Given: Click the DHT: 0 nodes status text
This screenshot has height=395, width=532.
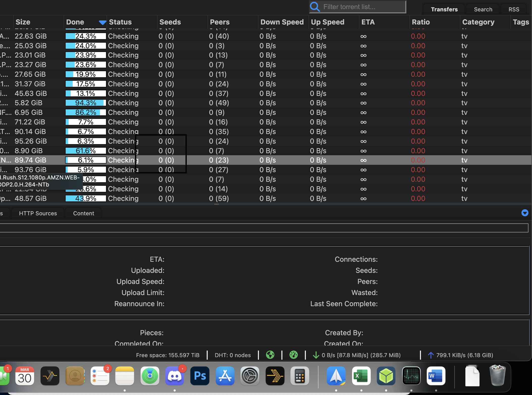Looking at the screenshot, I should click(x=232, y=355).
